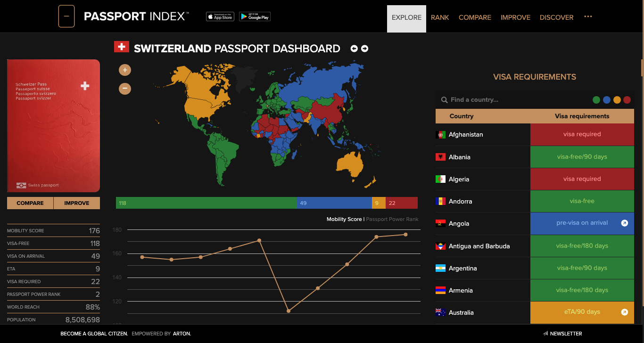Switch chart to Passport Power Rank
Screen dimensions: 644x343
click(392, 219)
